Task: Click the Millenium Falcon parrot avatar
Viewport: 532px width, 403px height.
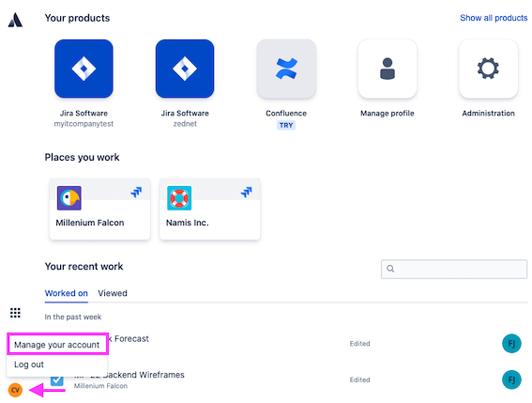Action: 69,198
